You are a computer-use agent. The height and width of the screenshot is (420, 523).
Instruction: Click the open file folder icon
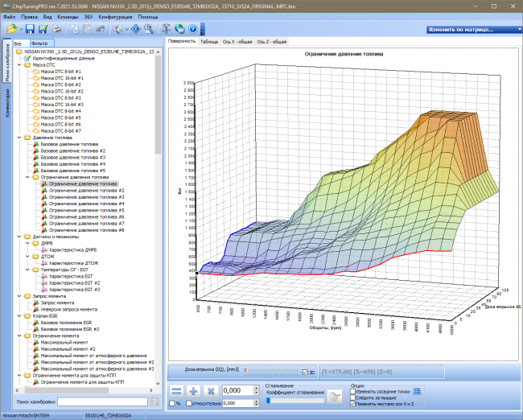12,29
